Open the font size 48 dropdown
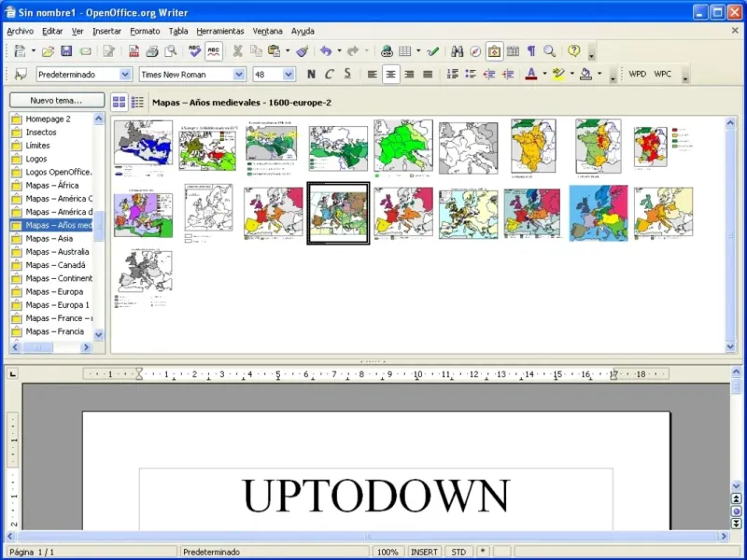This screenshot has height=560, width=747. (289, 75)
